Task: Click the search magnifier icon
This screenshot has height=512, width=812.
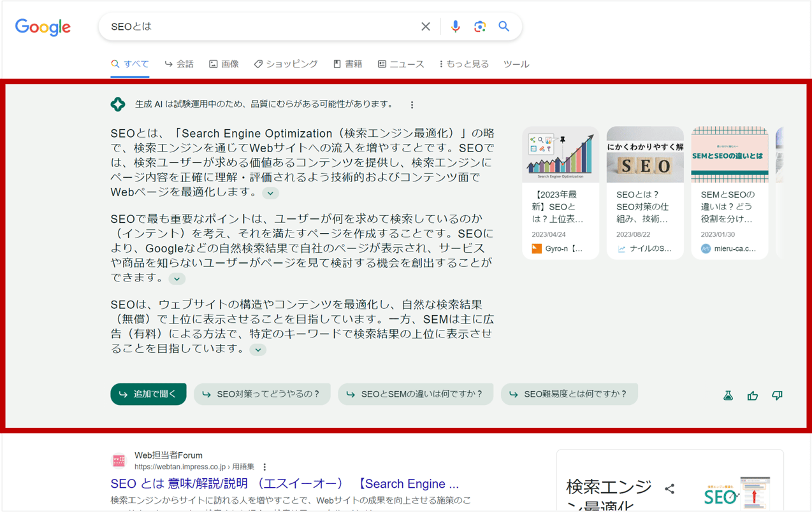Action: pos(504,26)
